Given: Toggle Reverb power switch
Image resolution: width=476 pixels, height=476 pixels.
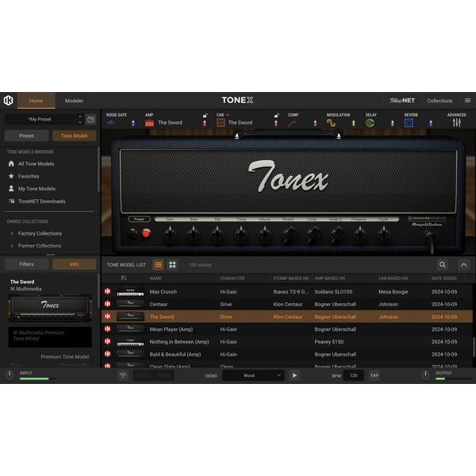Looking at the screenshot, I should point(431,123).
